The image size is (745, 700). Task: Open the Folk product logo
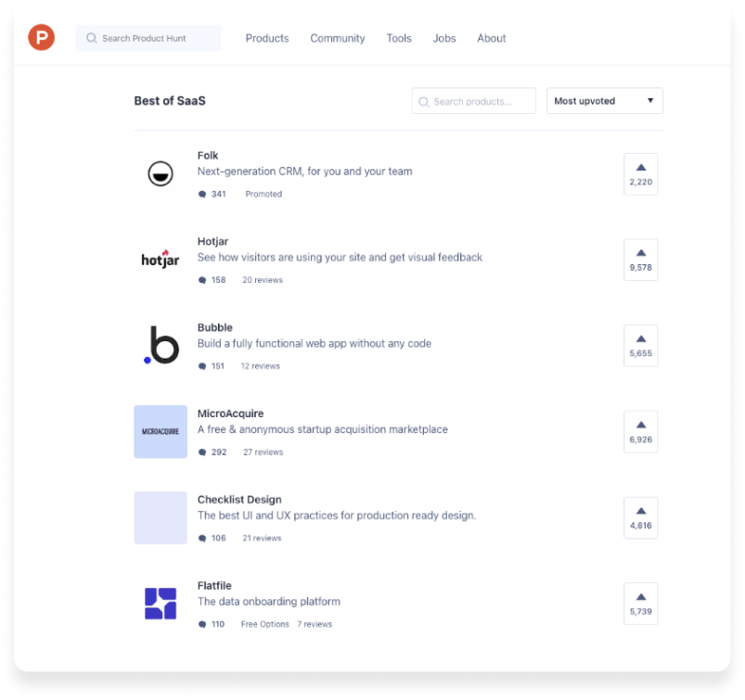161,173
